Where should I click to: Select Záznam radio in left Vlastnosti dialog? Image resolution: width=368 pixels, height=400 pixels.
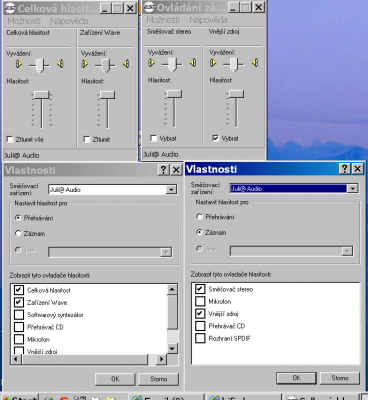click(18, 233)
